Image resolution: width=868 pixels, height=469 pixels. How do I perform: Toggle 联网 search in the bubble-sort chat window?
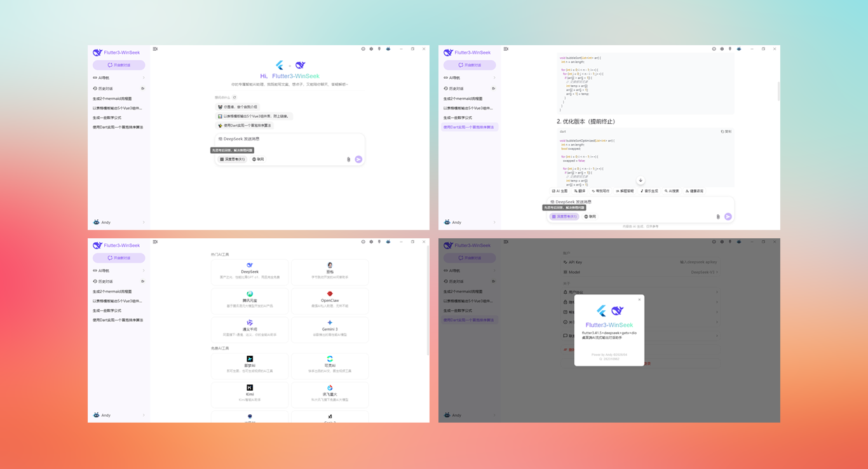pyautogui.click(x=590, y=217)
